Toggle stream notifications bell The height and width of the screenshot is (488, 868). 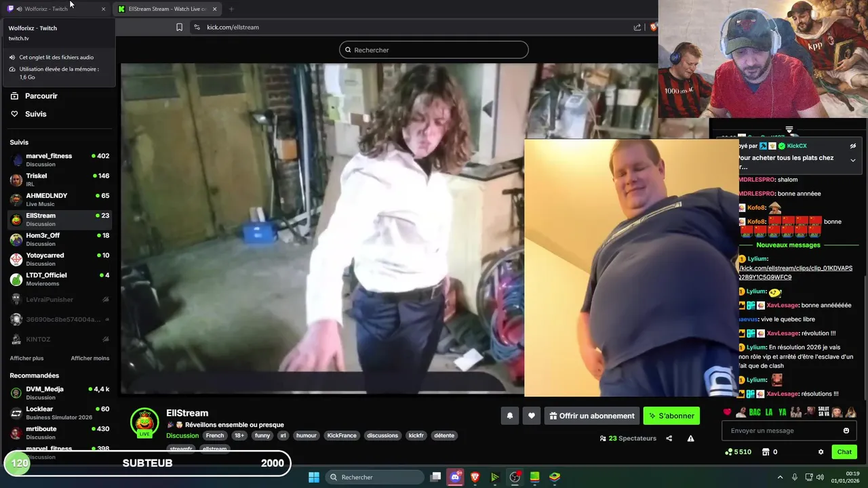pyautogui.click(x=510, y=415)
